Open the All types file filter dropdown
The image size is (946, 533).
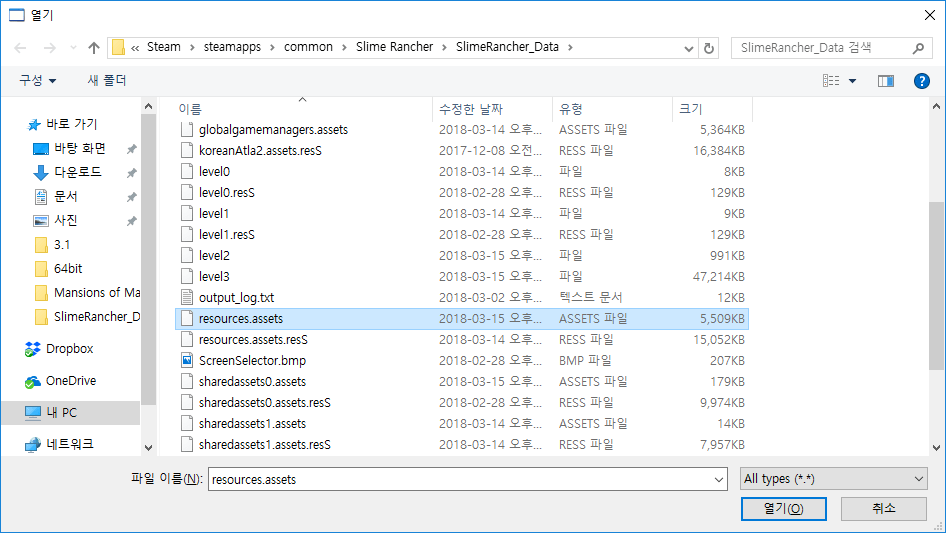pos(834,479)
